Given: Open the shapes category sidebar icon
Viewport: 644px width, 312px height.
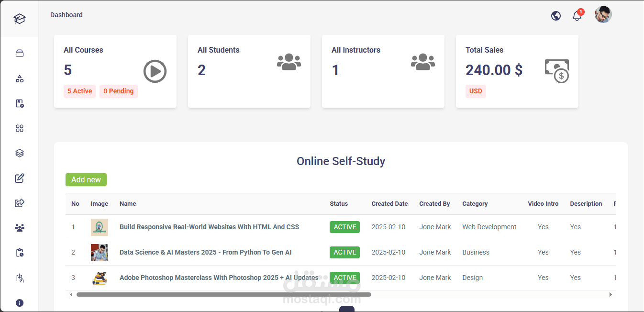Looking at the screenshot, I should coord(19,78).
